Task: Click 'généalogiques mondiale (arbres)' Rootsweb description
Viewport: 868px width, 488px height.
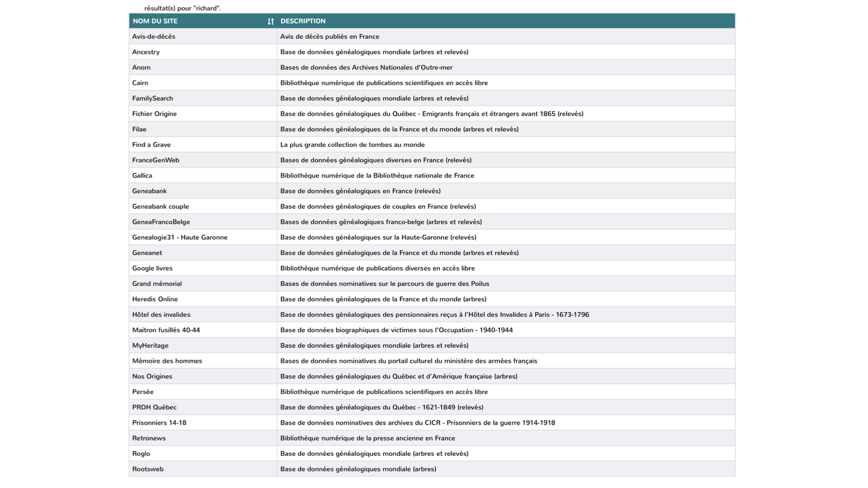Action: (x=358, y=469)
